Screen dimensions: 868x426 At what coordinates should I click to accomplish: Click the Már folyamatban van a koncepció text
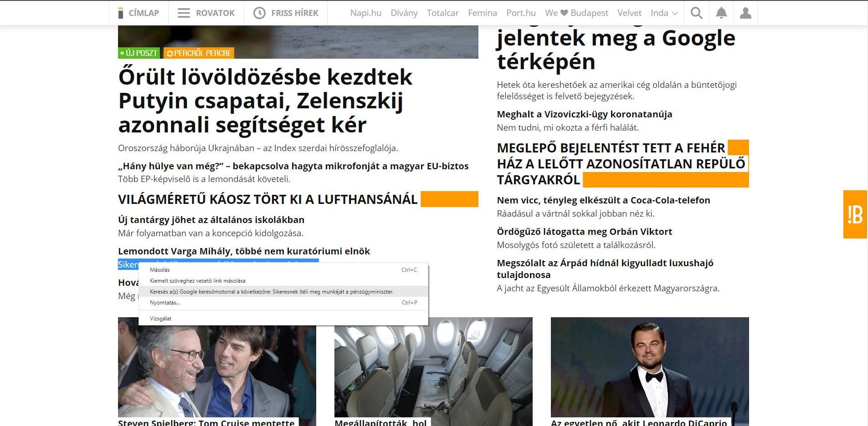[211, 233]
